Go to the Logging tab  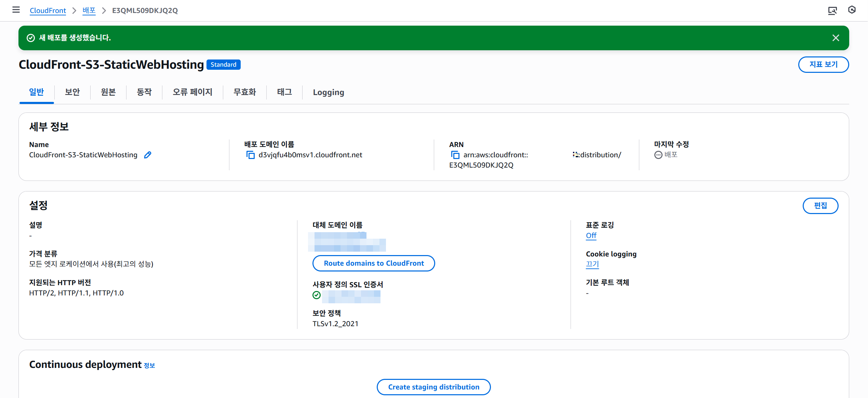pos(328,92)
